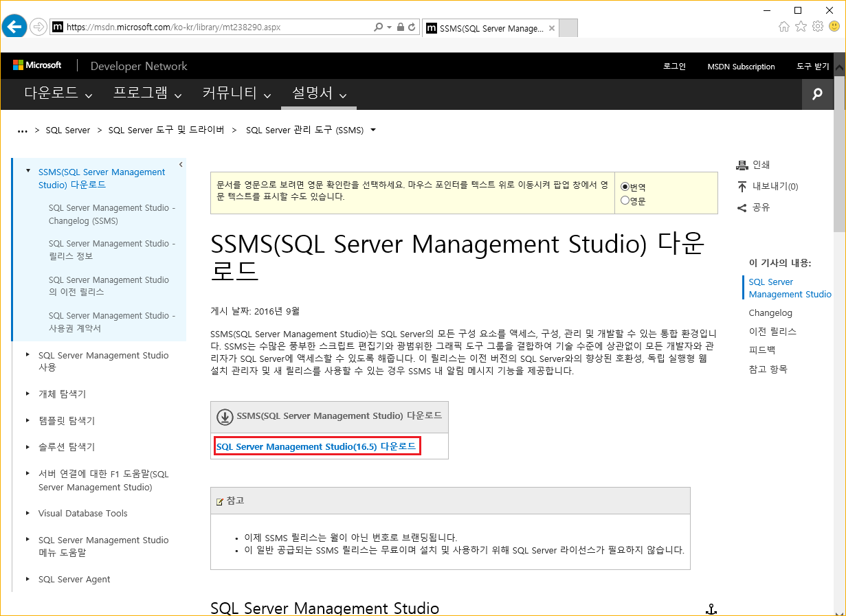The width and height of the screenshot is (846, 616).
Task: Close the SSMS browser tab
Action: click(552, 28)
